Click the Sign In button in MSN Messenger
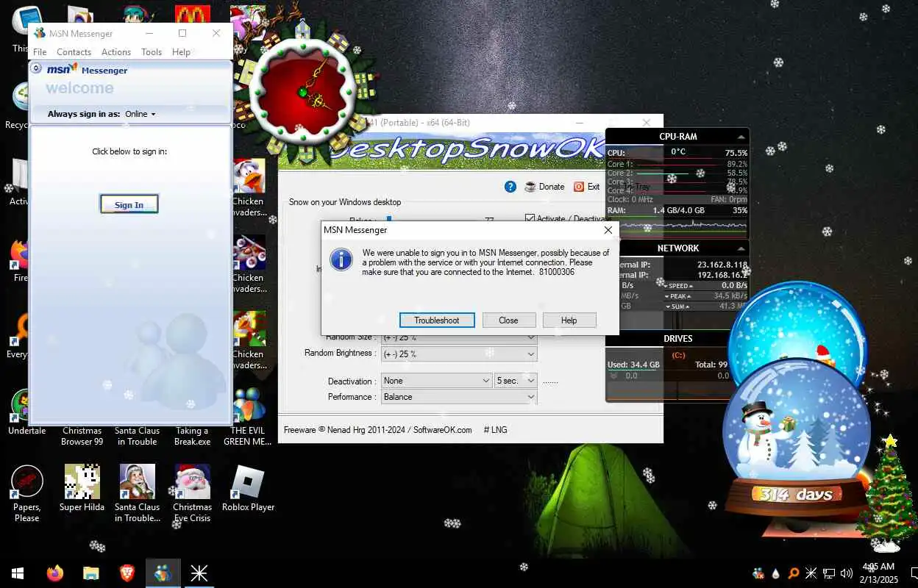 coord(129,204)
